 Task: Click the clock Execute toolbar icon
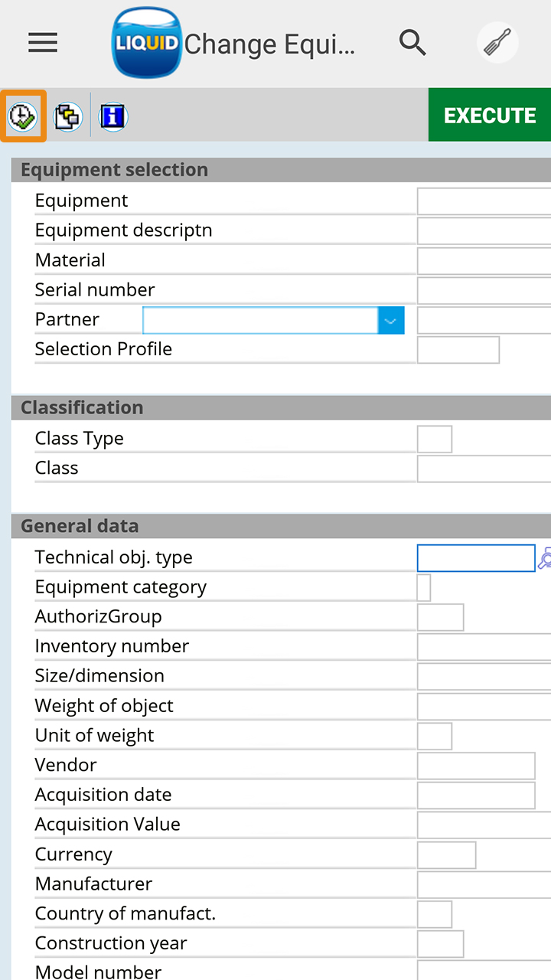pyautogui.click(x=23, y=116)
